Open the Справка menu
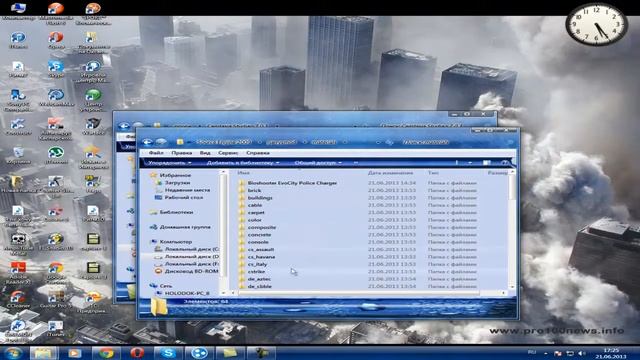Image resolution: width=640 pixels, height=360 pixels. [x=258, y=153]
